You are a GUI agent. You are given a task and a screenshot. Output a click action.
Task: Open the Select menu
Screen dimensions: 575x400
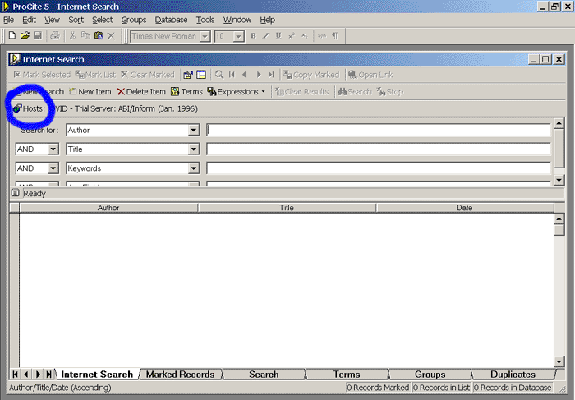103,20
